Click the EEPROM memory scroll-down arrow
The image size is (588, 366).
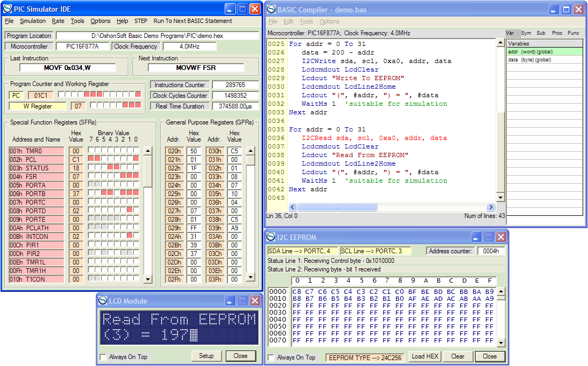pos(501,343)
